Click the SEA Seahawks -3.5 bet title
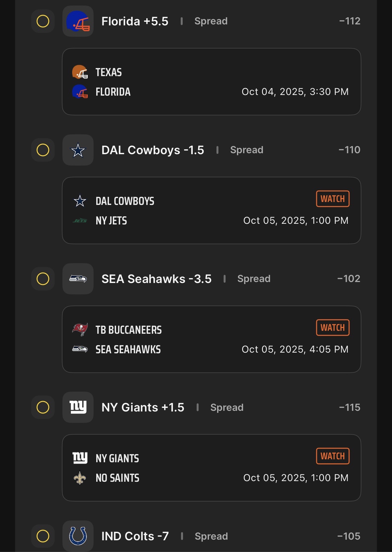The image size is (392, 552). (x=156, y=279)
